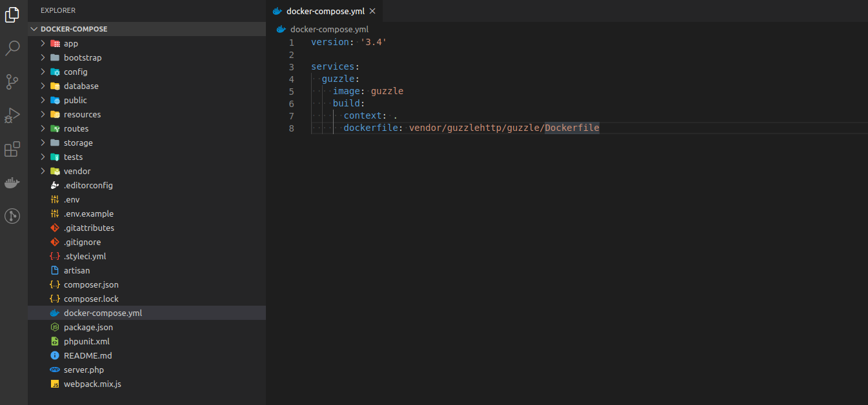This screenshot has width=868, height=405.
Task: Open the Explorer view in activity bar
Action: tap(12, 15)
